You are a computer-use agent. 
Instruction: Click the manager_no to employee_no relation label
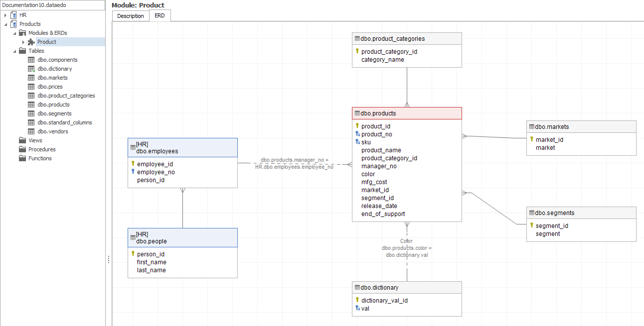pyautogui.click(x=294, y=164)
